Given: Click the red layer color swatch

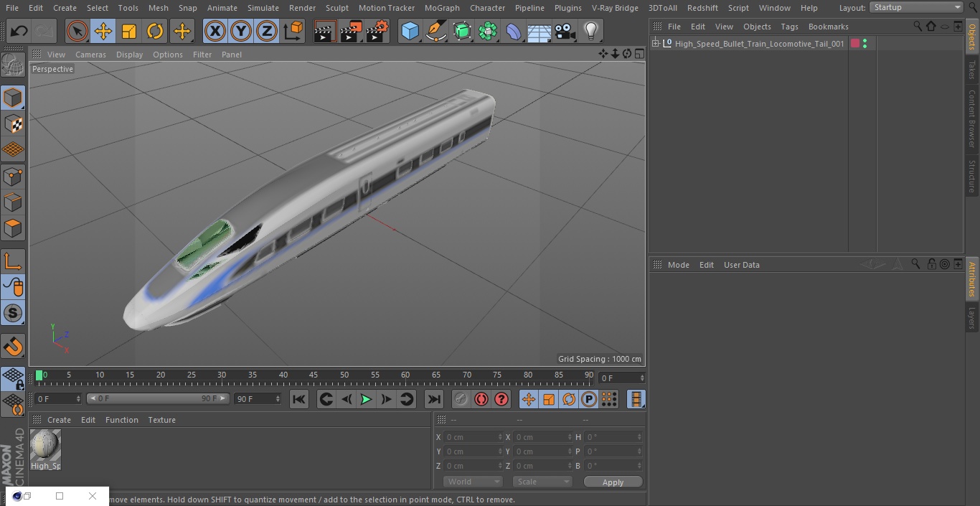Looking at the screenshot, I should (854, 44).
